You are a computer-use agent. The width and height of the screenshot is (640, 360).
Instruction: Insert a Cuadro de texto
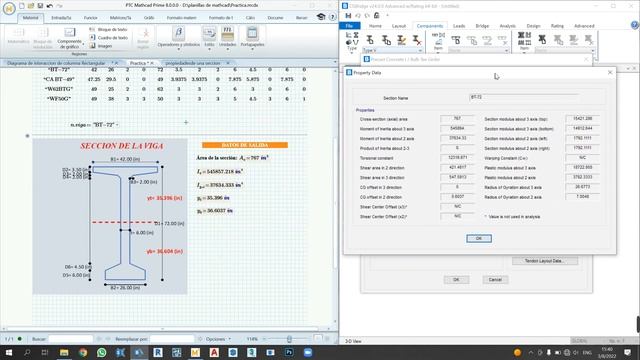(x=108, y=38)
